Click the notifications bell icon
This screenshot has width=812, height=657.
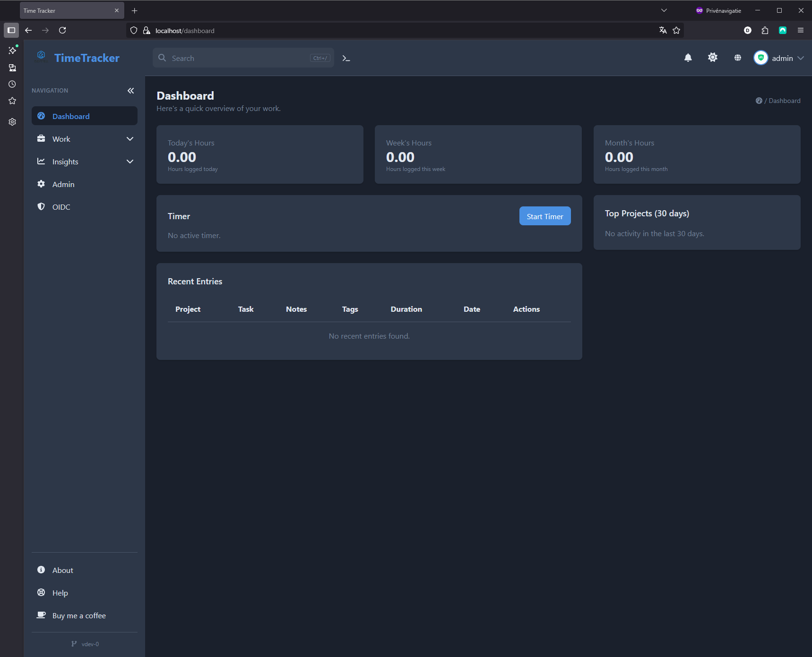click(688, 58)
